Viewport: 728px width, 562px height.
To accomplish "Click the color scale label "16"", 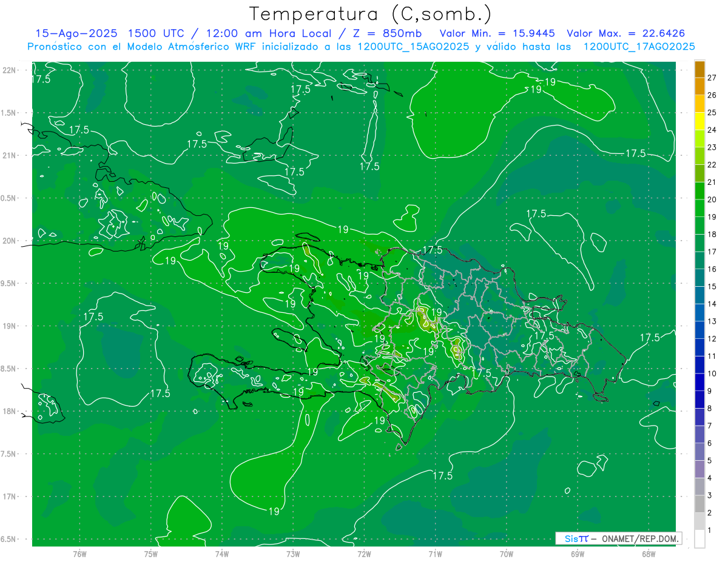I will 712,269.
